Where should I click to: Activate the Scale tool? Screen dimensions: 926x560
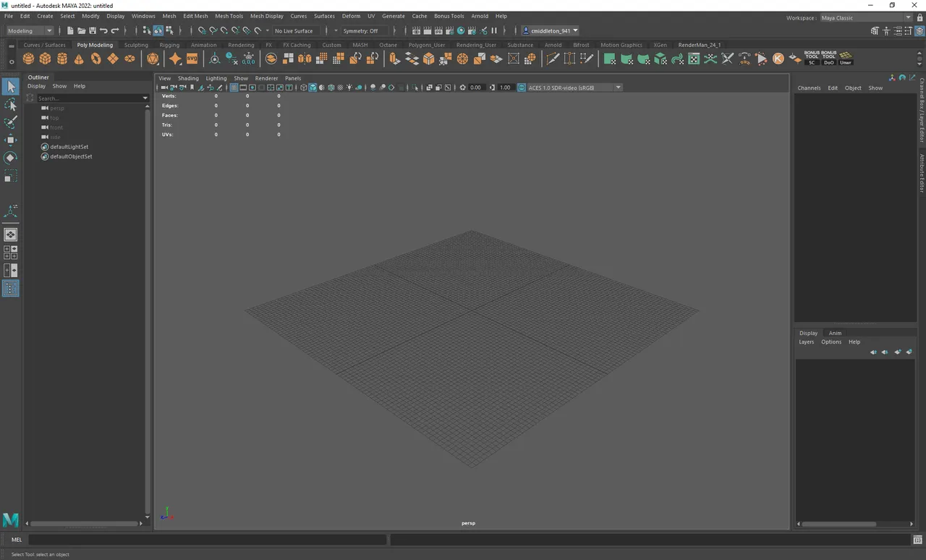(11, 176)
